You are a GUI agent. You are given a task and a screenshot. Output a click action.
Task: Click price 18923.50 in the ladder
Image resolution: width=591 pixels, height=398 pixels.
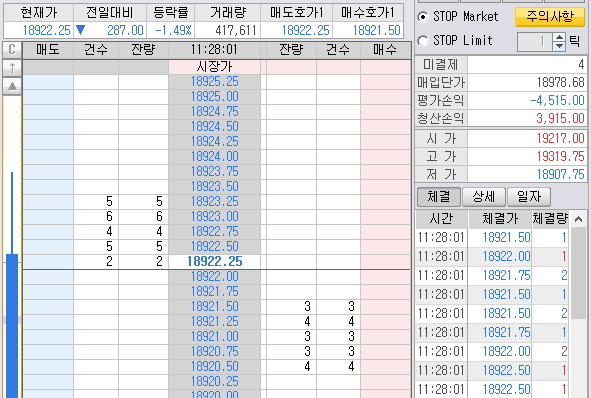click(x=214, y=187)
